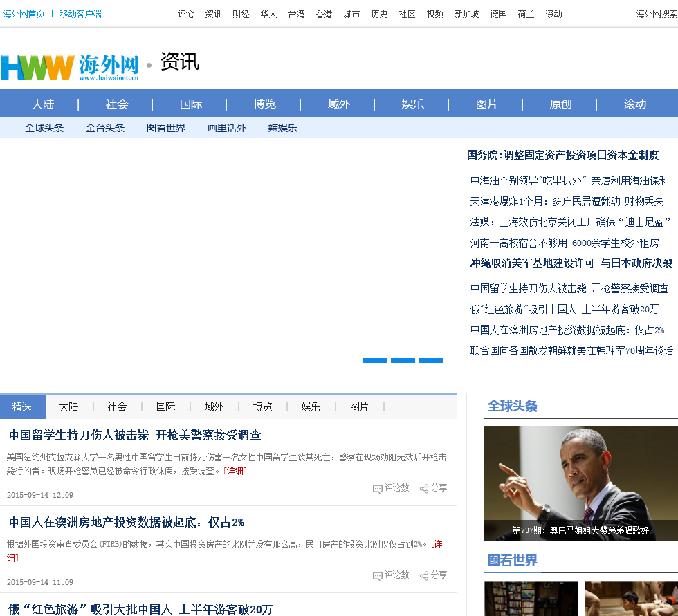This screenshot has height=616, width=678.
Task: Click 分享 share icon for 澳洲房地产 article
Action: 433,575
